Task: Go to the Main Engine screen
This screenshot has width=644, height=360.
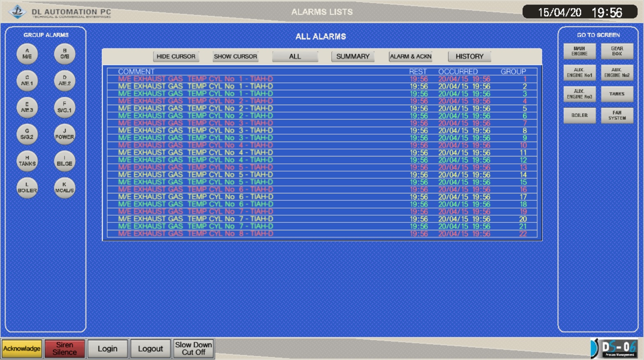Action: coord(579,51)
